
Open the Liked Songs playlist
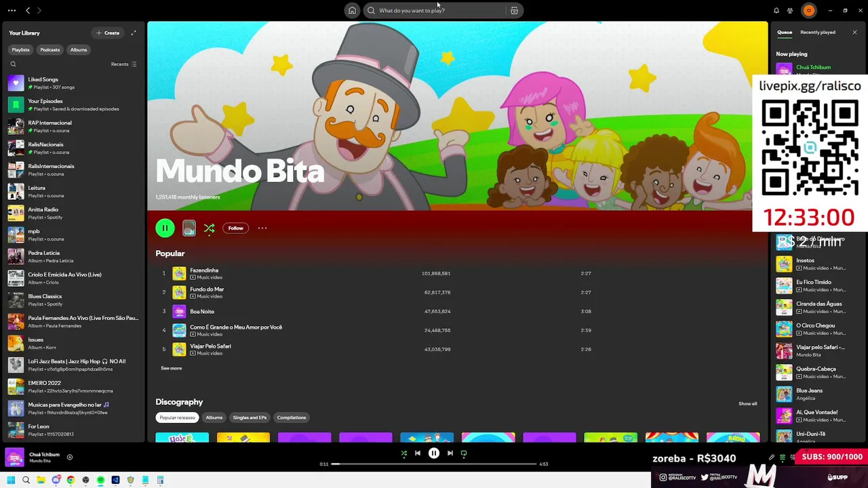(x=73, y=83)
